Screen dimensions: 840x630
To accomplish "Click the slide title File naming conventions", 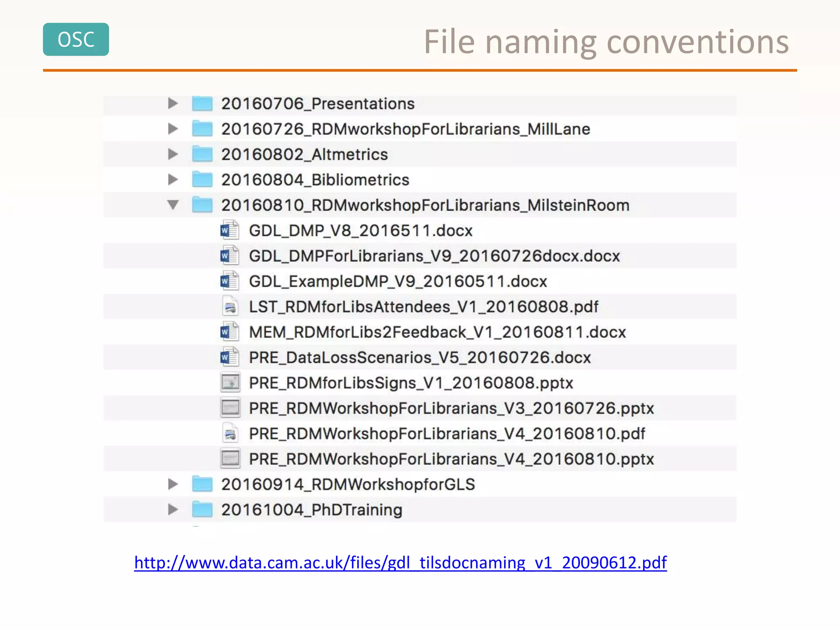I will tap(607, 42).
